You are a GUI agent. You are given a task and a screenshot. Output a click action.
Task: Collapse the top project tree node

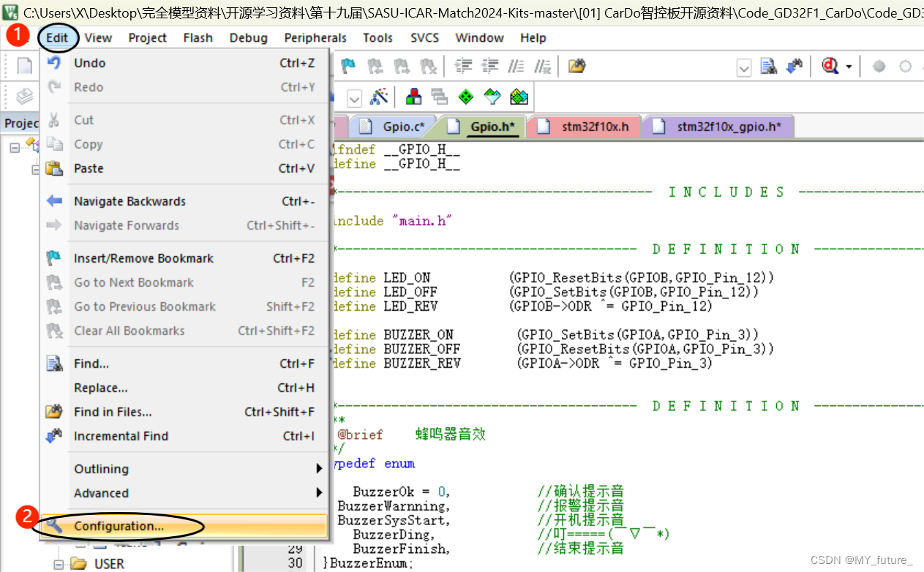point(14,147)
